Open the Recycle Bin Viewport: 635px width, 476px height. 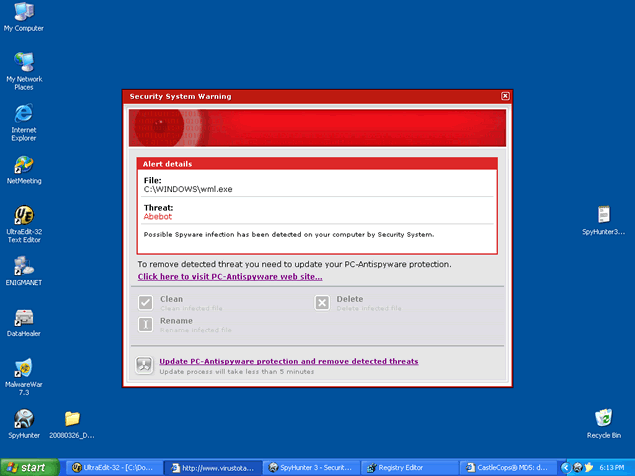[603, 419]
